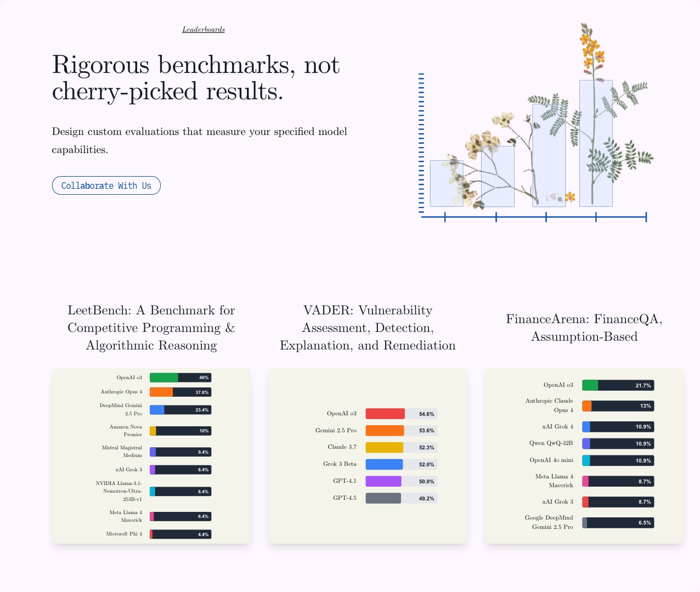The image size is (700, 592).
Task: Click the VADER OpenAI o3 54.6% bar
Action: [x=402, y=414]
